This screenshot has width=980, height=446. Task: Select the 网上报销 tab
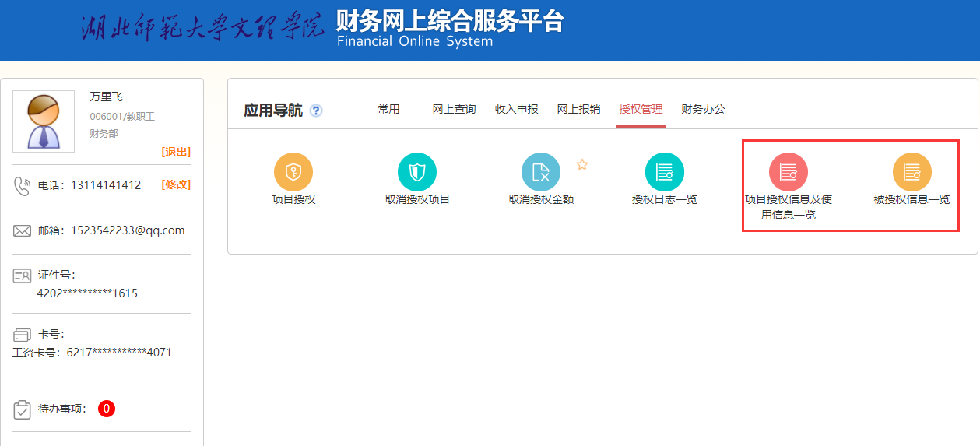[x=578, y=109]
